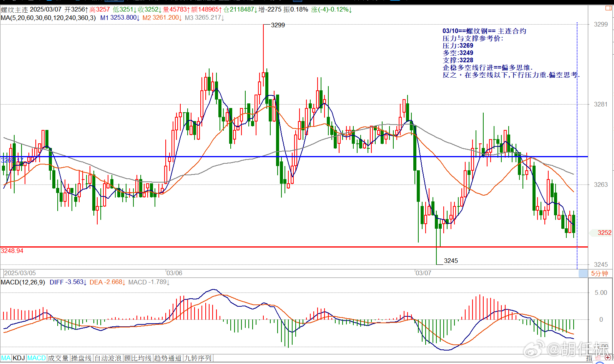Click the MA(5,20,60,30,60,120,240,360,3) parameter label
Image resolution: width=614 pixels, height=364 pixels.
[x=48, y=18]
